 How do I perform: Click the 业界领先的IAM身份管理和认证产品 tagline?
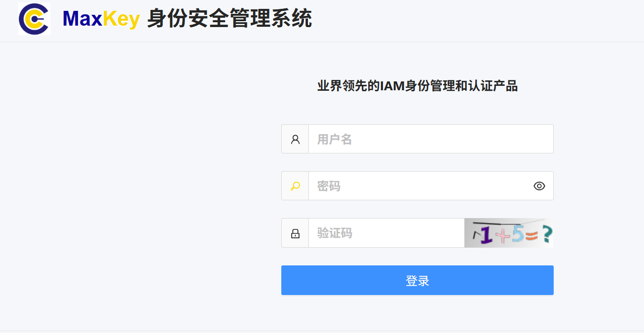tap(417, 86)
